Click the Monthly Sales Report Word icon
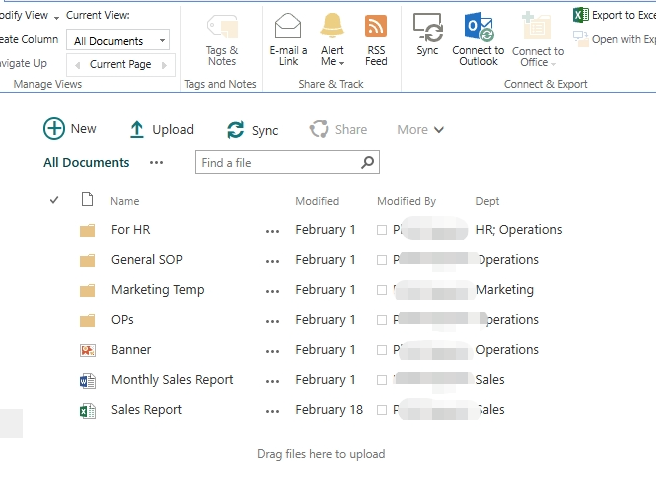656x479 pixels. click(x=88, y=381)
